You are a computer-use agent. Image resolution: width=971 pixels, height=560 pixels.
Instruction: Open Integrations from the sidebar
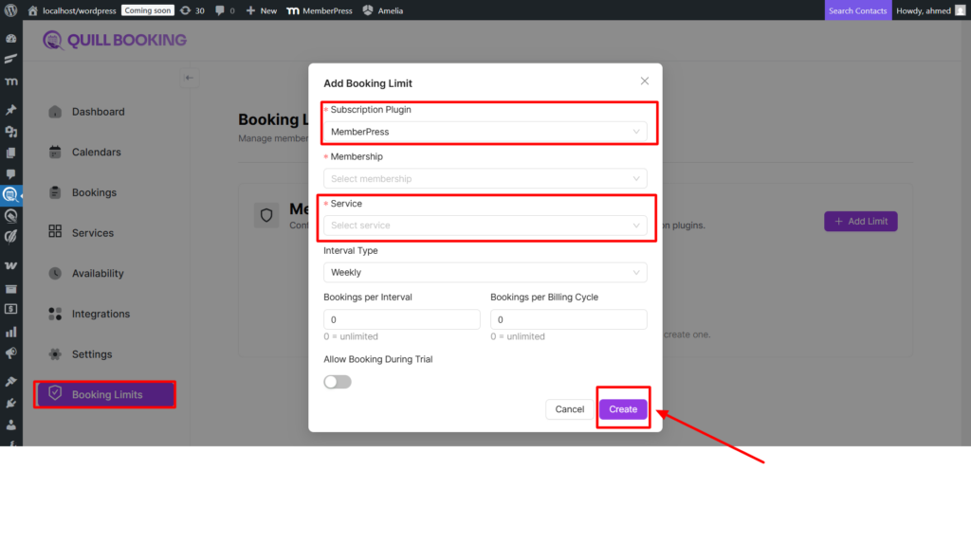(101, 314)
